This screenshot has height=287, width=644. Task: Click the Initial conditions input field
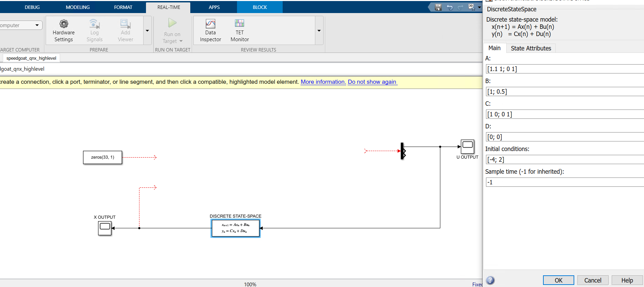click(563, 160)
